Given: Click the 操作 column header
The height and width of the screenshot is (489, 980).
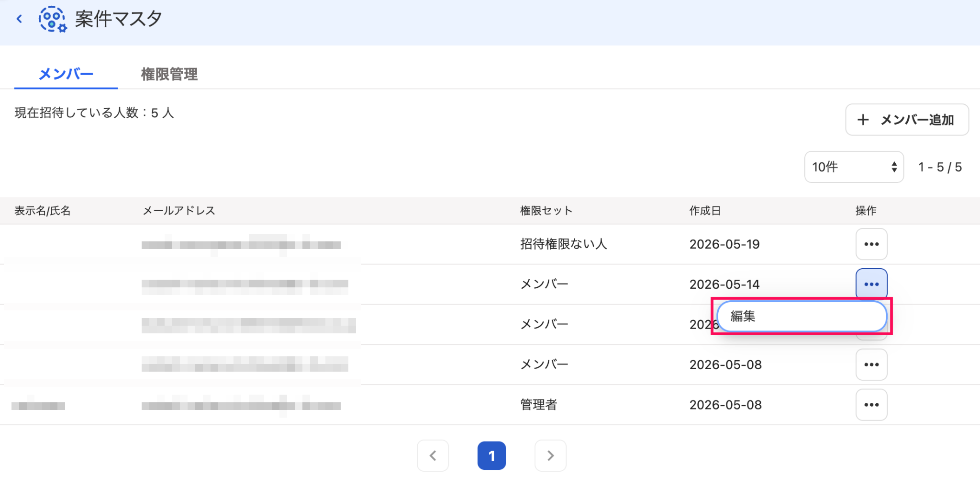Looking at the screenshot, I should (866, 211).
